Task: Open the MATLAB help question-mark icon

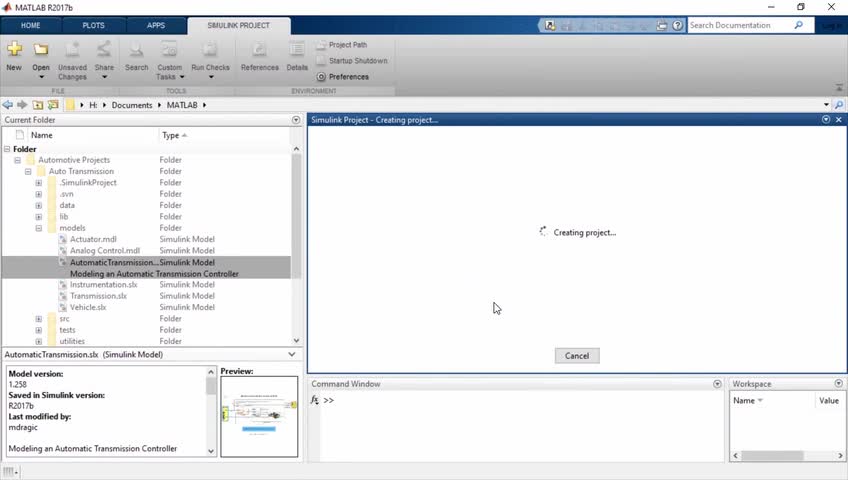Action: 677,25
